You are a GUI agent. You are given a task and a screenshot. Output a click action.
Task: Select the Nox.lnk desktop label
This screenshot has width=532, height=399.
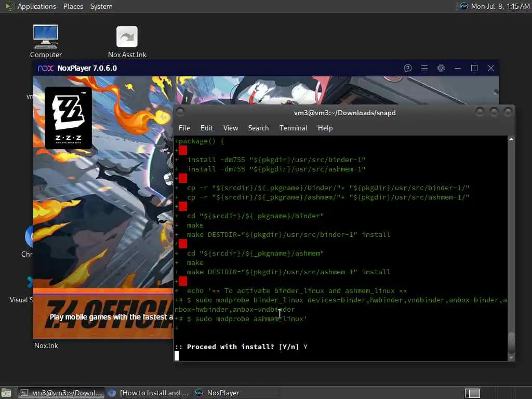click(46, 345)
